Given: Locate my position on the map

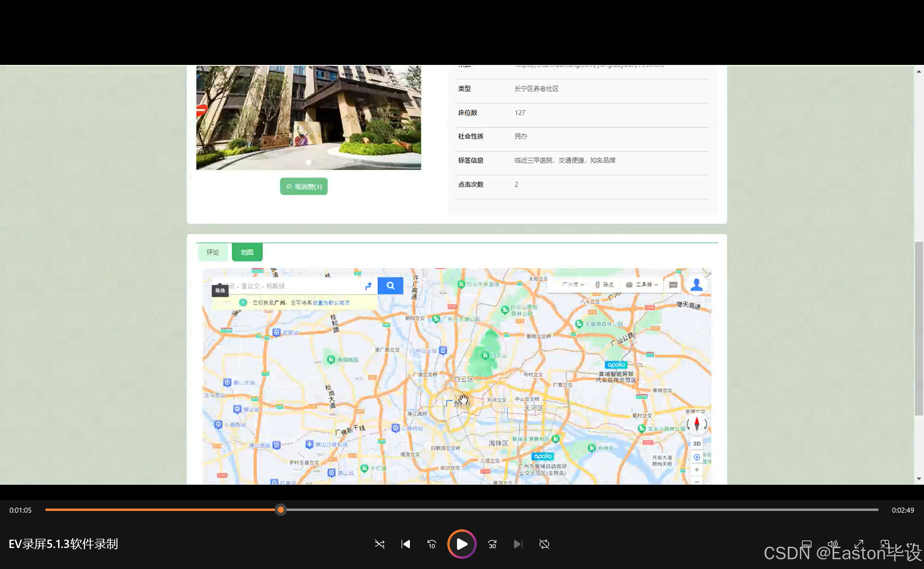Looking at the screenshot, I should click(697, 457).
